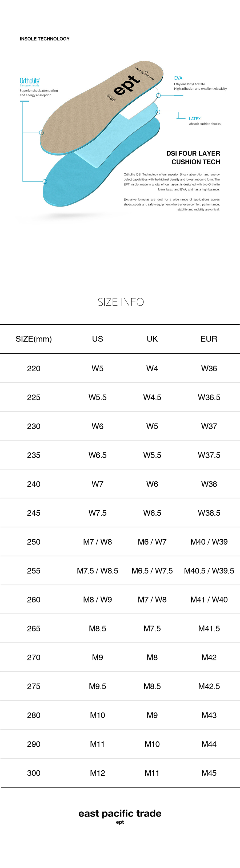The height and width of the screenshot is (868, 240).
Task: Click the 250 size cell
Action: (34, 542)
